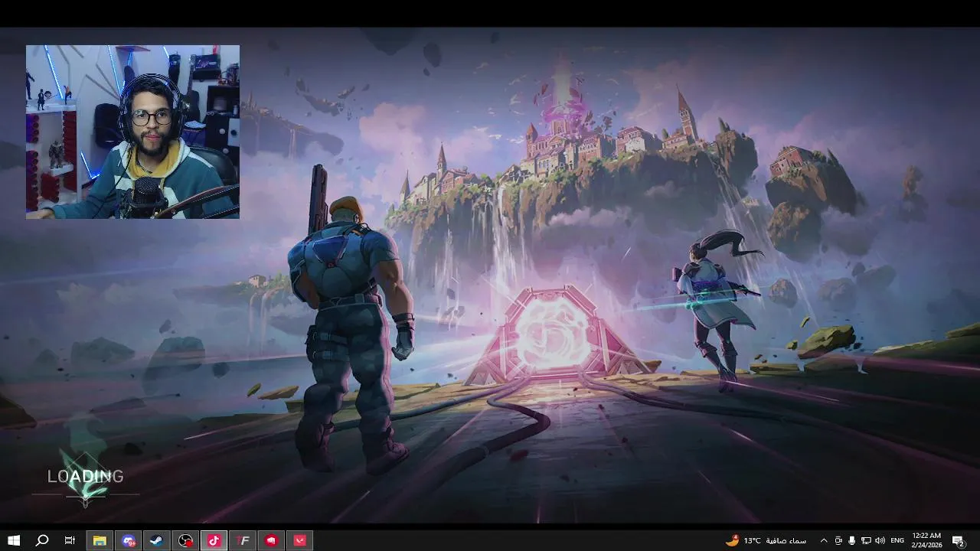Viewport: 980px width, 551px height.
Task: Open Task View on the taskbar
Action: click(70, 540)
